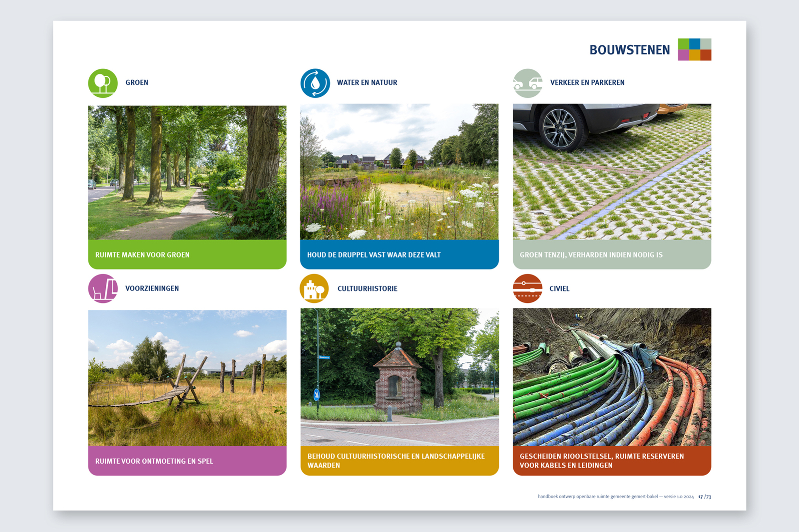Viewport: 799px width, 532px height.
Task: Expand the 'Ruimte maken voor groen' banner
Action: click(188, 255)
